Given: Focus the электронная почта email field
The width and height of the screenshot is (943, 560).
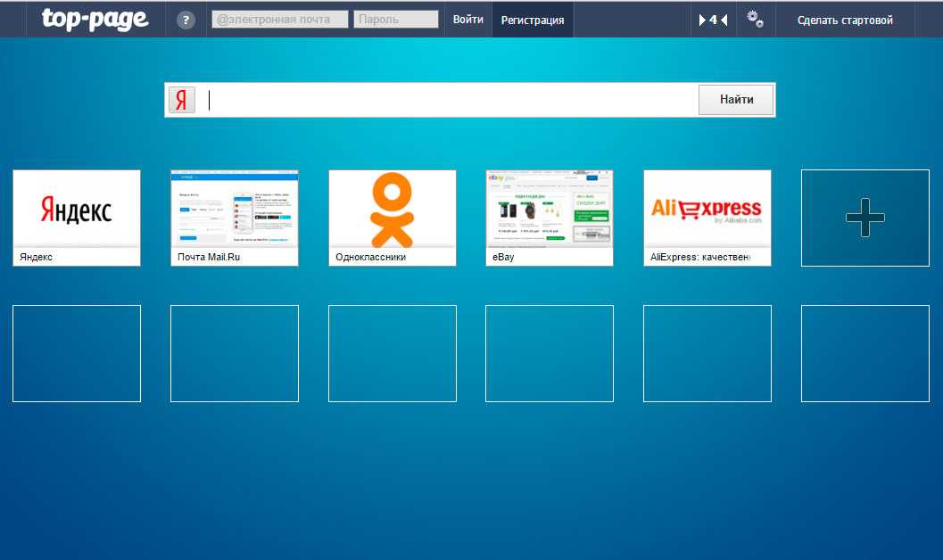Looking at the screenshot, I should point(279,19).
